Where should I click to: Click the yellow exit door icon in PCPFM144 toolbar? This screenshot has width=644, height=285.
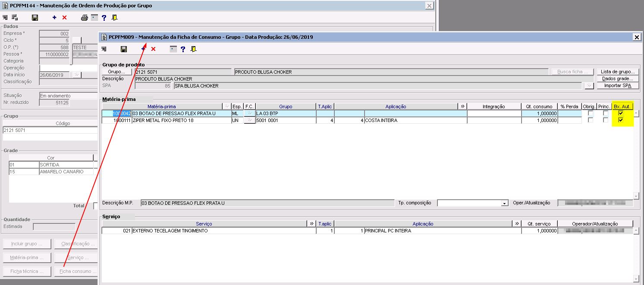click(114, 18)
